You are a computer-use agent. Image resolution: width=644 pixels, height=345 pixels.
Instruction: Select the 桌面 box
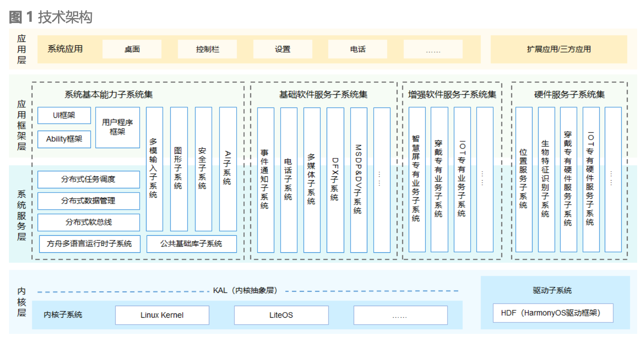coord(132,49)
